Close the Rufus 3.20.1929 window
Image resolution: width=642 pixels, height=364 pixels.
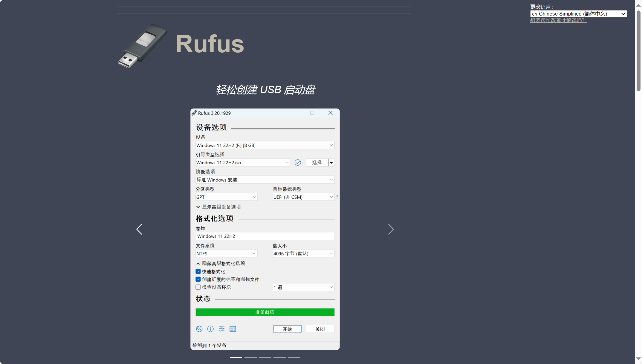[x=330, y=113]
